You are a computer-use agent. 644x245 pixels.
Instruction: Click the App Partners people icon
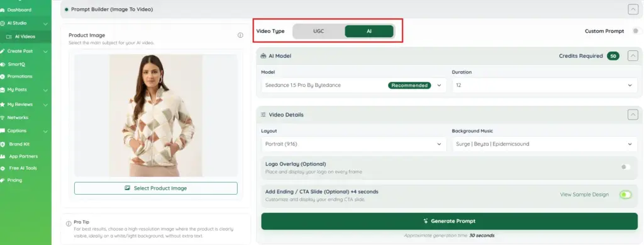[3, 156]
